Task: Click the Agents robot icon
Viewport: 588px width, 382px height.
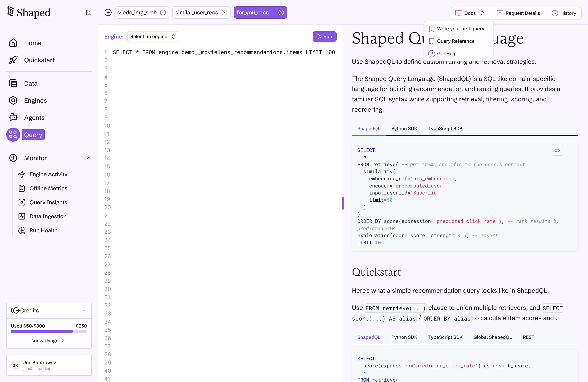Action: (13, 117)
